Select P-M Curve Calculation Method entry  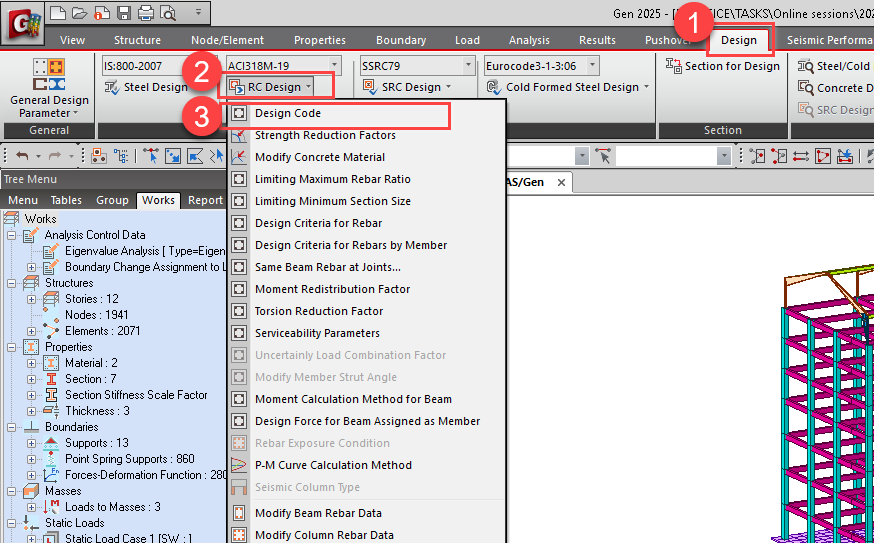click(x=368, y=466)
